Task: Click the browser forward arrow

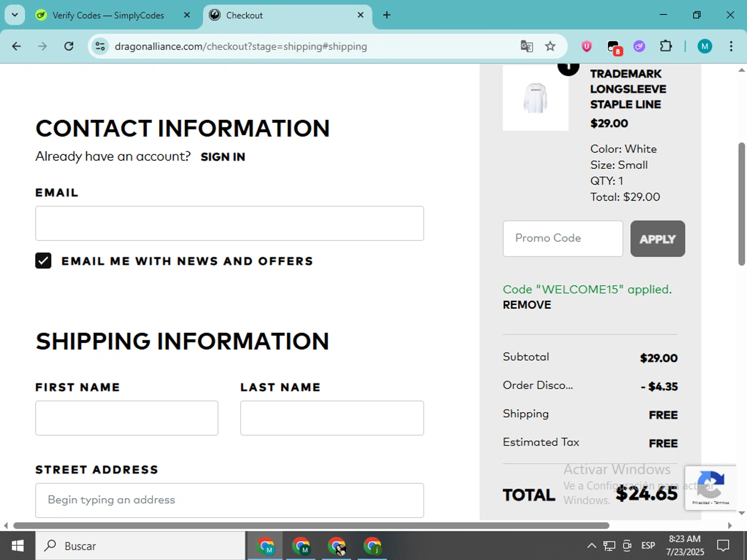Action: pos(42,46)
